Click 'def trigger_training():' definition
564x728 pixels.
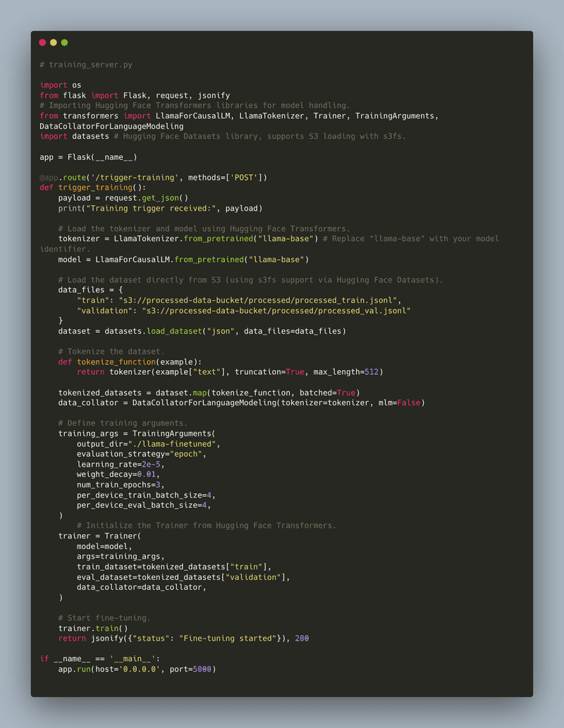[x=93, y=187]
